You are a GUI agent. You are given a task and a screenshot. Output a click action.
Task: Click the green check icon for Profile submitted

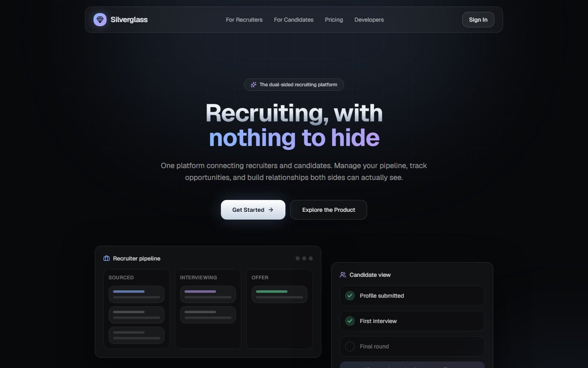(x=350, y=296)
